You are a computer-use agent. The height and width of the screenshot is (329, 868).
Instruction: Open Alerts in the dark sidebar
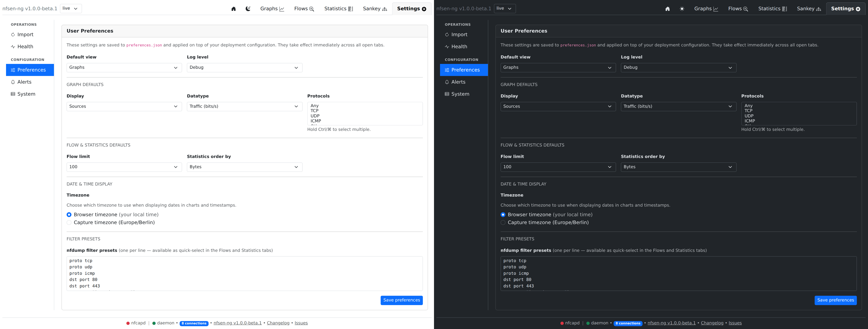point(464,82)
